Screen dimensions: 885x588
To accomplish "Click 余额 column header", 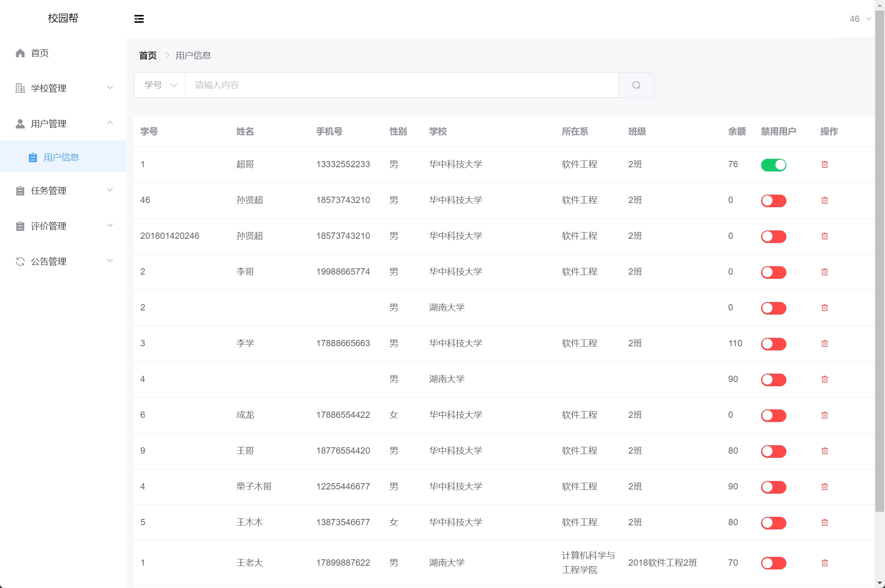I will (737, 131).
